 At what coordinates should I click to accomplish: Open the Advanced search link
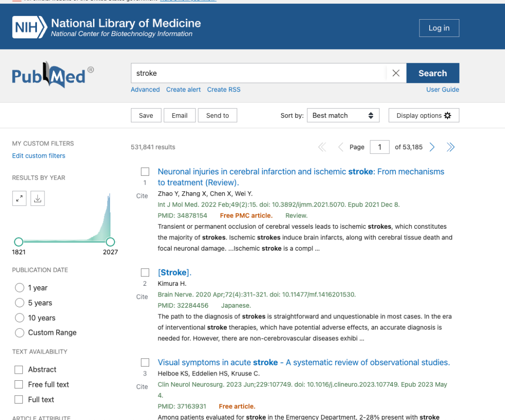click(145, 89)
